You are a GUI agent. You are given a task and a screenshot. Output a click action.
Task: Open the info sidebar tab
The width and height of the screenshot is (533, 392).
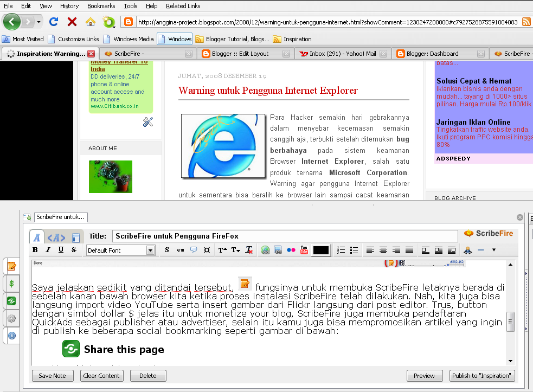pos(11,336)
